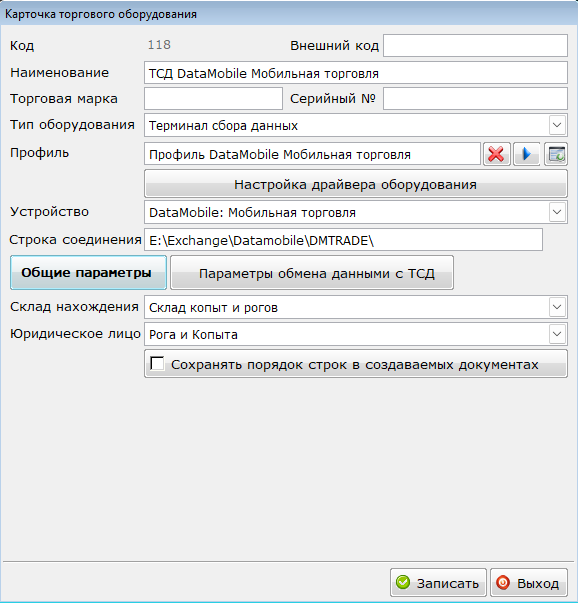The image size is (578, 603).
Task: Click 'DataMobile: Мобильная торговля' device value
Action: click(252, 213)
